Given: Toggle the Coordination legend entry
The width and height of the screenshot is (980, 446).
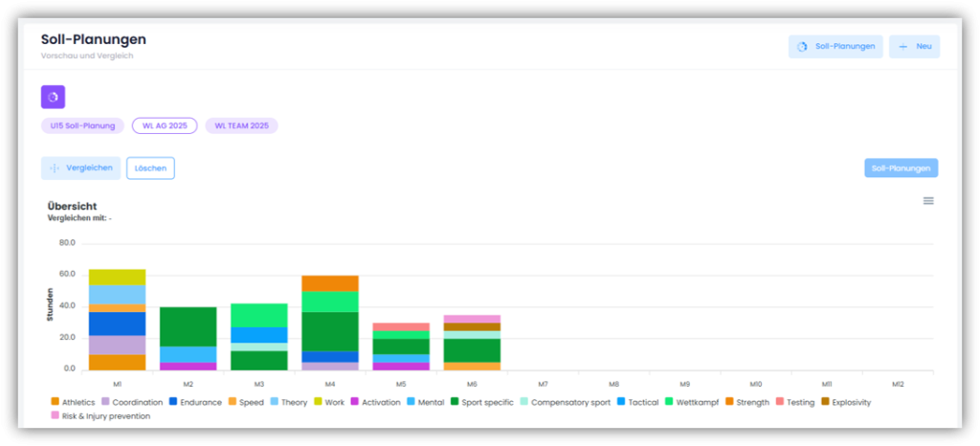Looking at the screenshot, I should click(134, 403).
